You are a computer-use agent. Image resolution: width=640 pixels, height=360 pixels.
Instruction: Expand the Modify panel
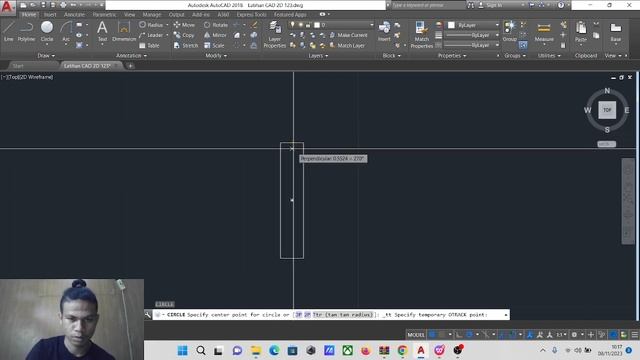[216, 56]
